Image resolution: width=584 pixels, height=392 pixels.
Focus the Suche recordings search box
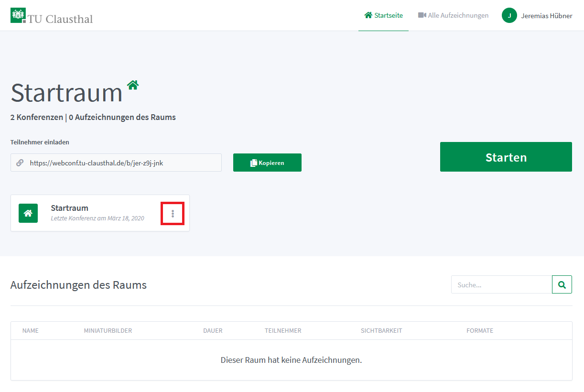tap(501, 284)
